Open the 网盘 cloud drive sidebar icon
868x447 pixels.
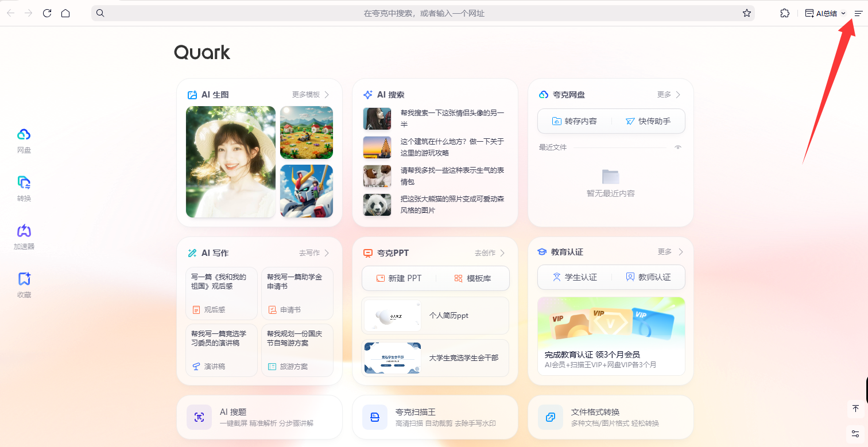(x=24, y=135)
